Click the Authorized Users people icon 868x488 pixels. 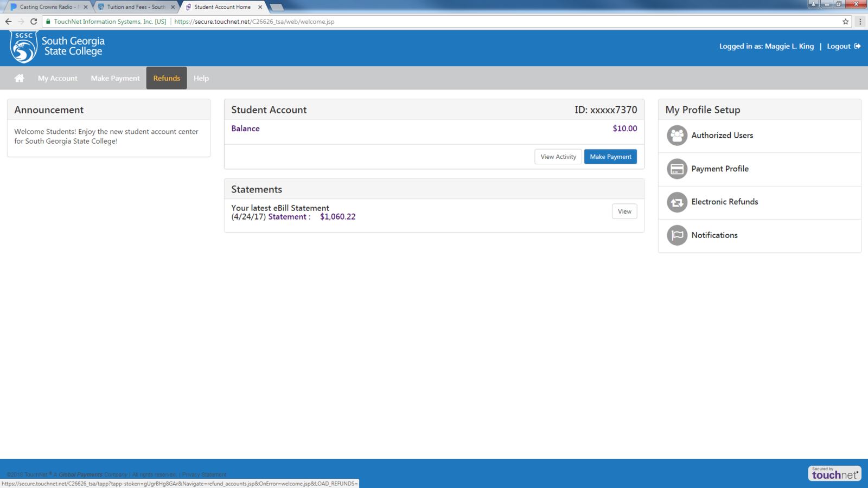pos(676,136)
